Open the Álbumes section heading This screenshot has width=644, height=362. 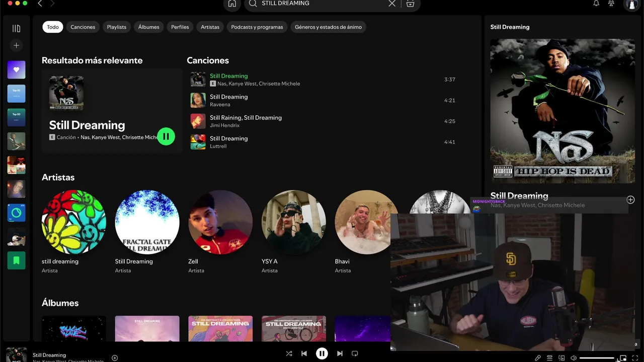coord(60,303)
